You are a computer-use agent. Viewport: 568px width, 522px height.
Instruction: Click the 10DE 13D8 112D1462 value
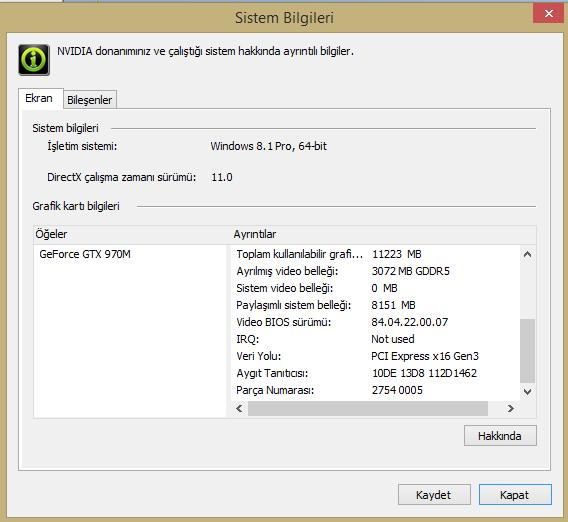click(425, 373)
